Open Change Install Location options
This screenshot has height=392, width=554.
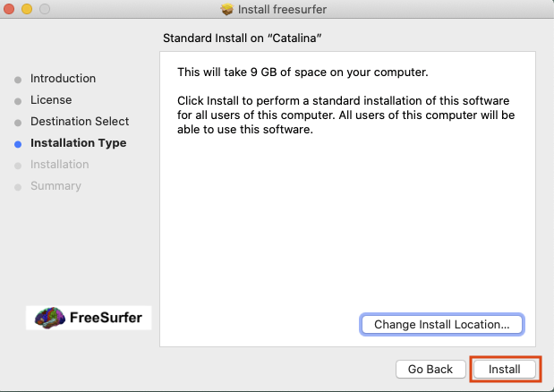tap(442, 324)
